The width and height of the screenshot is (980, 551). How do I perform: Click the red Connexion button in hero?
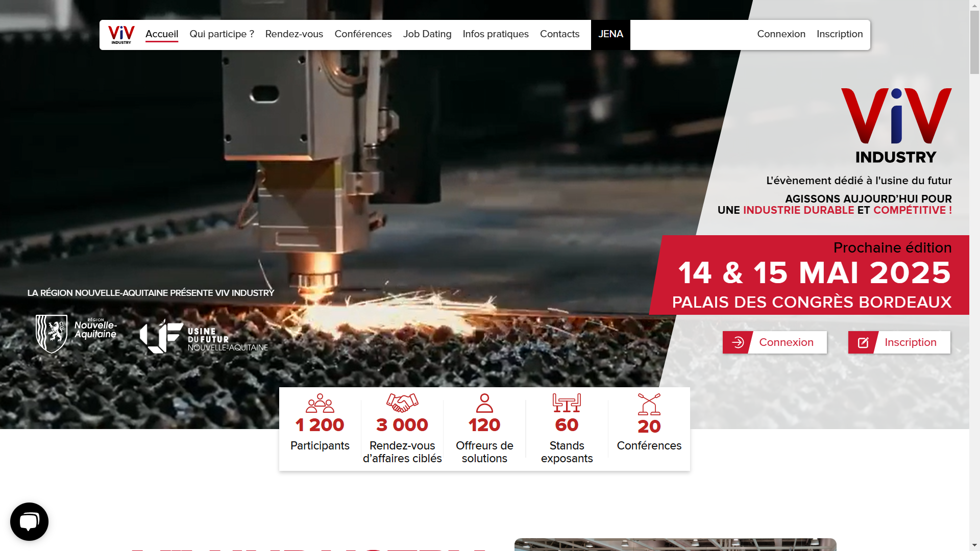tap(775, 342)
